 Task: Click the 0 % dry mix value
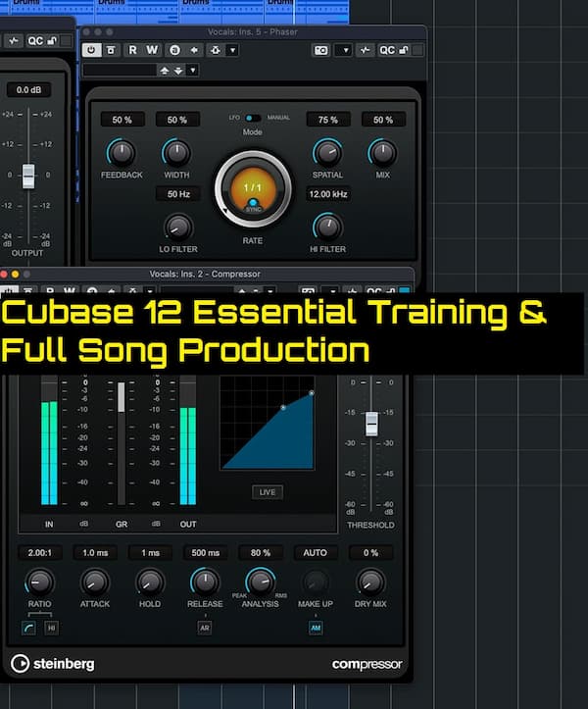pyautogui.click(x=370, y=553)
